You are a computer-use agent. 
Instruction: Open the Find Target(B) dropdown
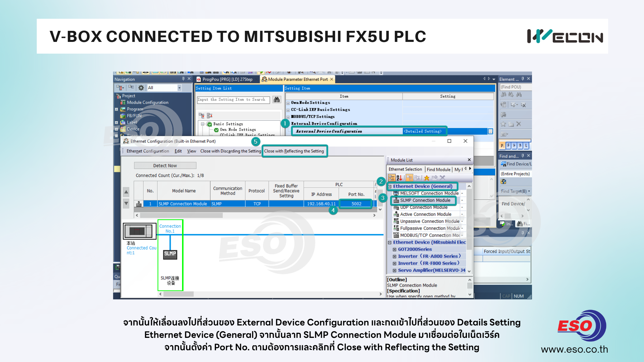pos(516,191)
